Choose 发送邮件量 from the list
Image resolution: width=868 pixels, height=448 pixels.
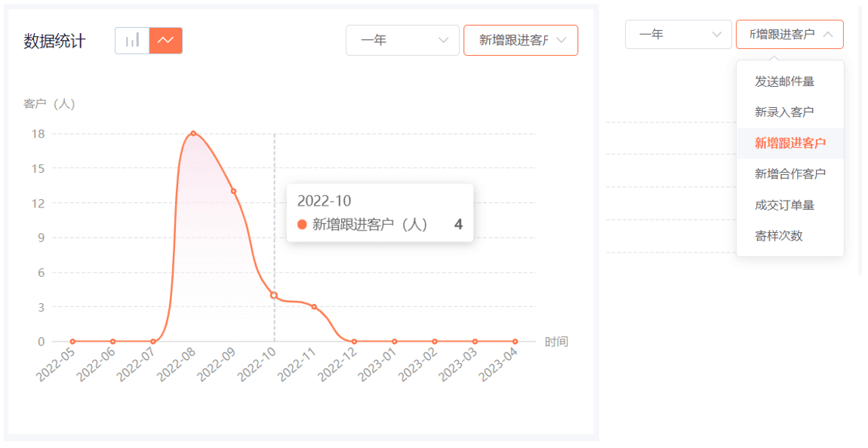[784, 81]
